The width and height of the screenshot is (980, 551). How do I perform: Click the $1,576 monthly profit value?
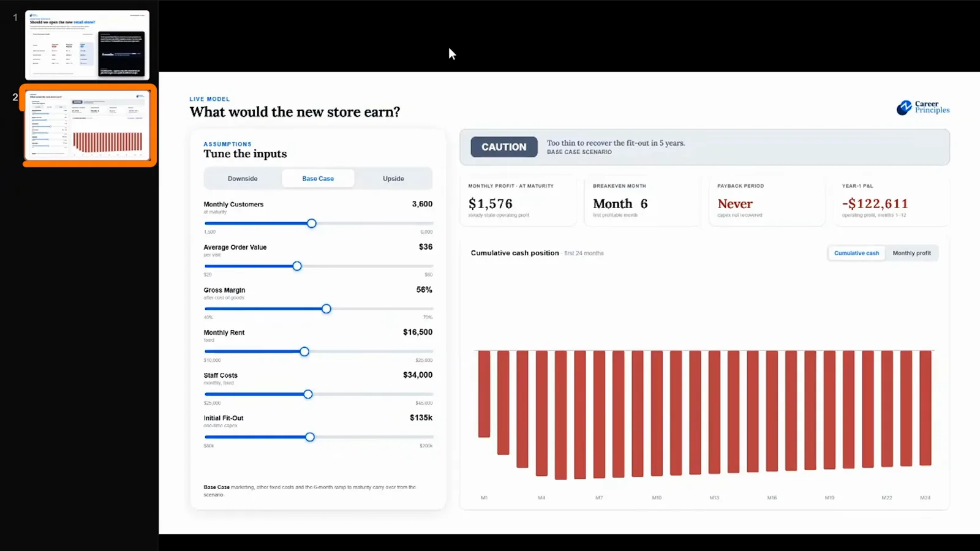[x=491, y=203]
